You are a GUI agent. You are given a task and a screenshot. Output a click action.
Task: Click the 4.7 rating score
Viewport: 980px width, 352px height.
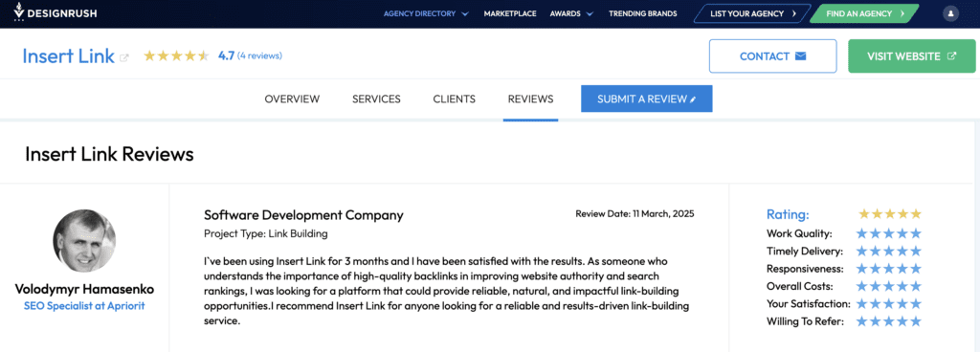(x=226, y=55)
